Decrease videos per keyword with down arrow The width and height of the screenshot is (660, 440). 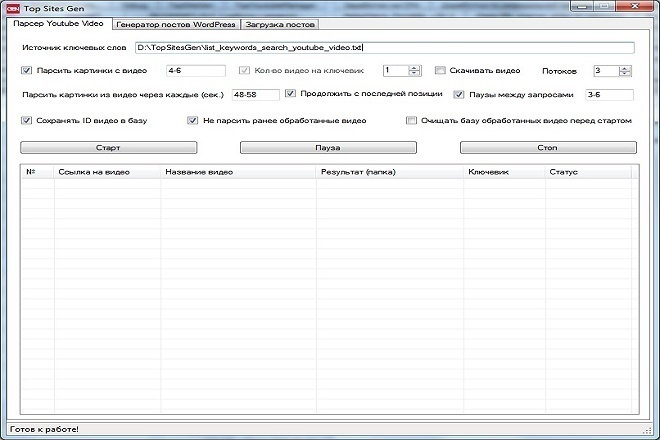click(x=415, y=73)
